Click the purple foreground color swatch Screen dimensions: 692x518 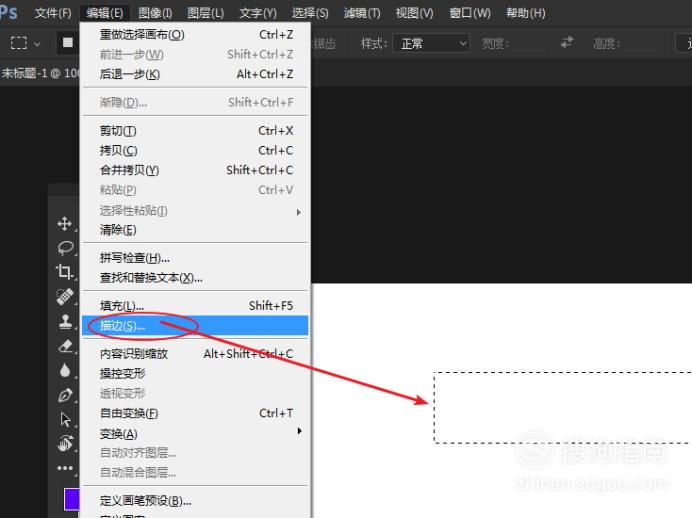coord(71,499)
